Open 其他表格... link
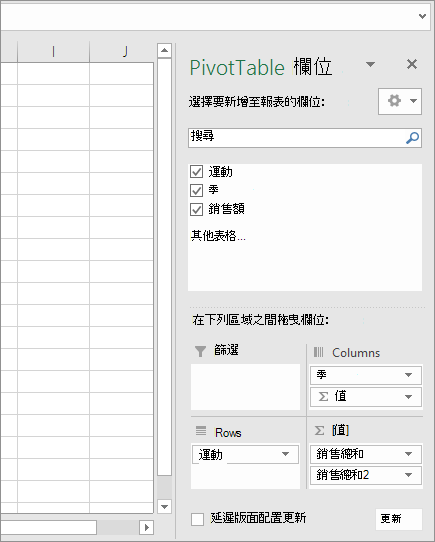The image size is (435, 542). (218, 236)
